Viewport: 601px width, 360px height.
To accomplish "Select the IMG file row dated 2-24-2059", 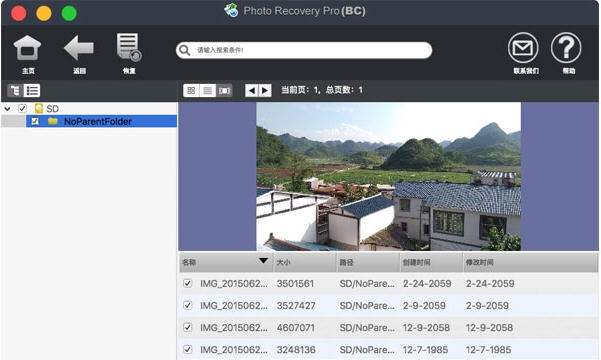I will [x=389, y=283].
